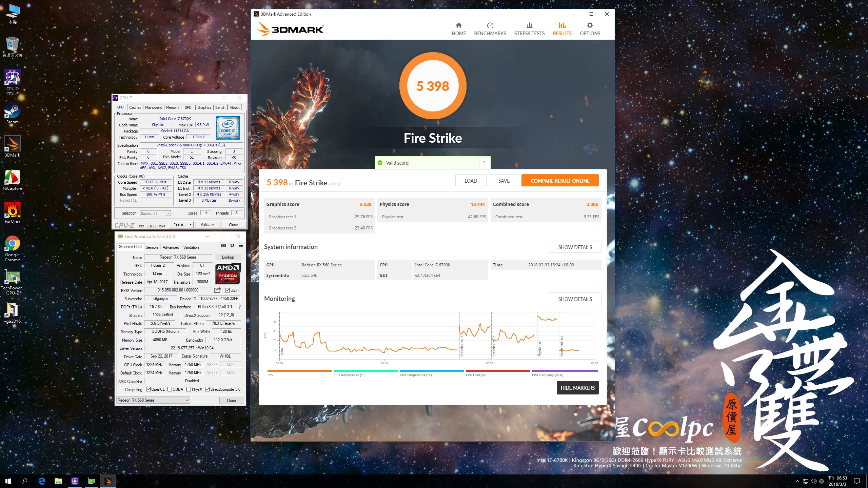
Task: Open Google Chrome desktop shortcut
Action: point(13,249)
